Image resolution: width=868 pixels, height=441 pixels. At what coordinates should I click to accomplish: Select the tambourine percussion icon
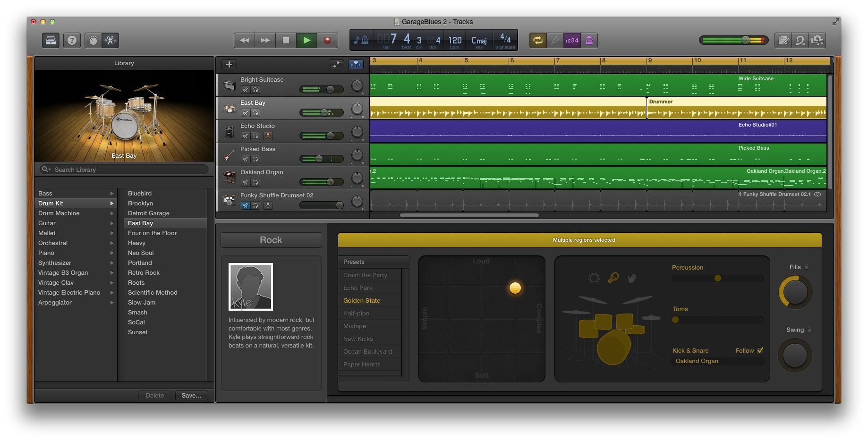pyautogui.click(x=594, y=278)
